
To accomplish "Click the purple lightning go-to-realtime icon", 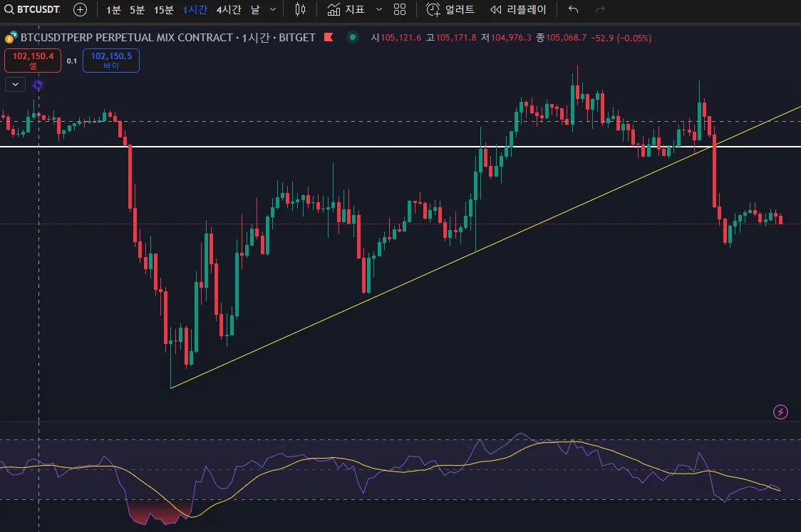I will (x=780, y=412).
